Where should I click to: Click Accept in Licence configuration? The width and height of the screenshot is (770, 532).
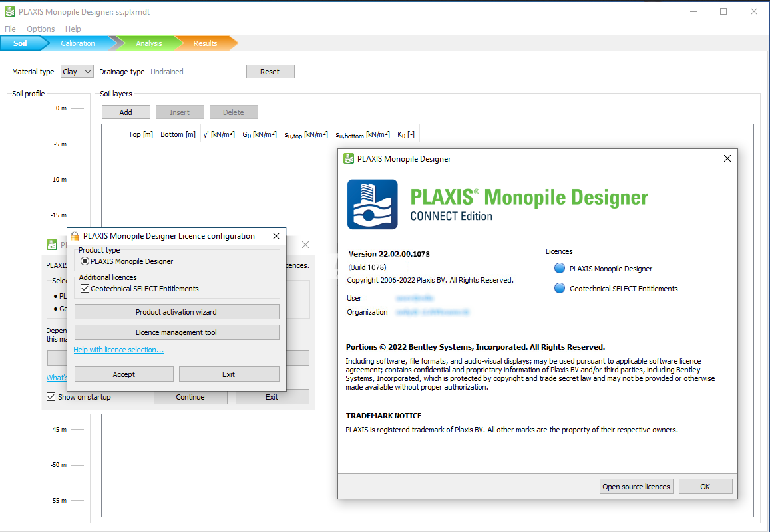coord(124,374)
